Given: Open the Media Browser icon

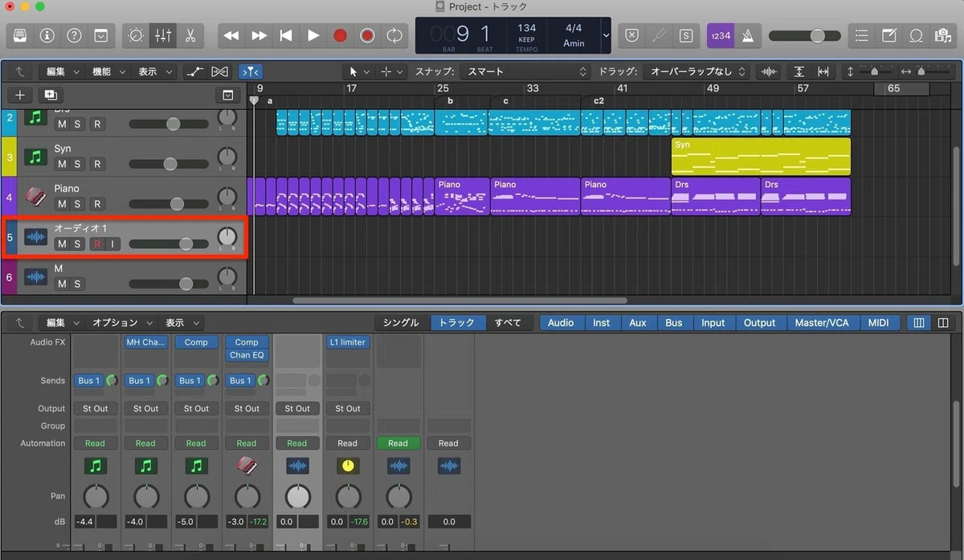Looking at the screenshot, I should [x=943, y=35].
